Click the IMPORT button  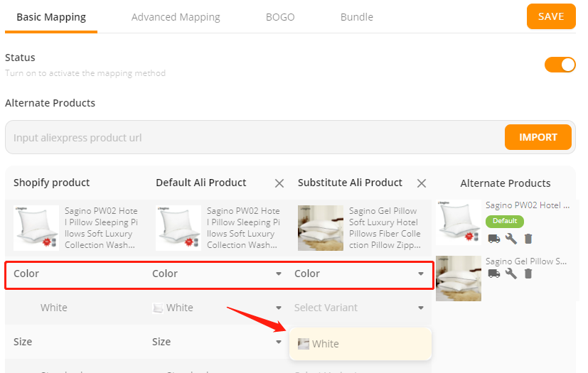[x=538, y=137]
